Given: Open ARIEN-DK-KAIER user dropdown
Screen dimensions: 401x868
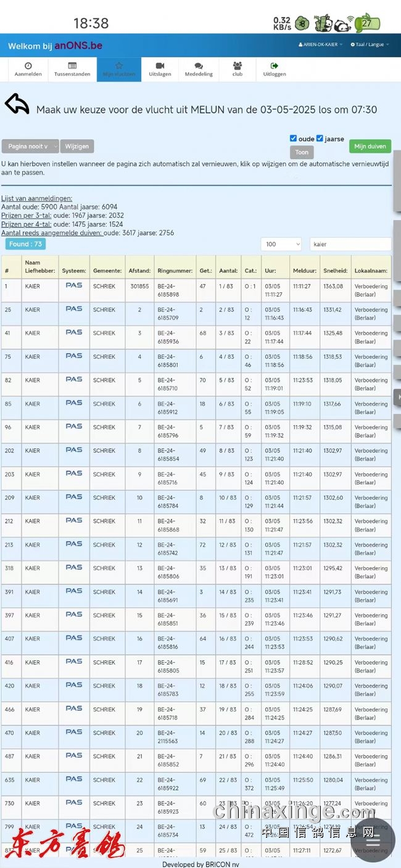Looking at the screenshot, I should 321,45.
